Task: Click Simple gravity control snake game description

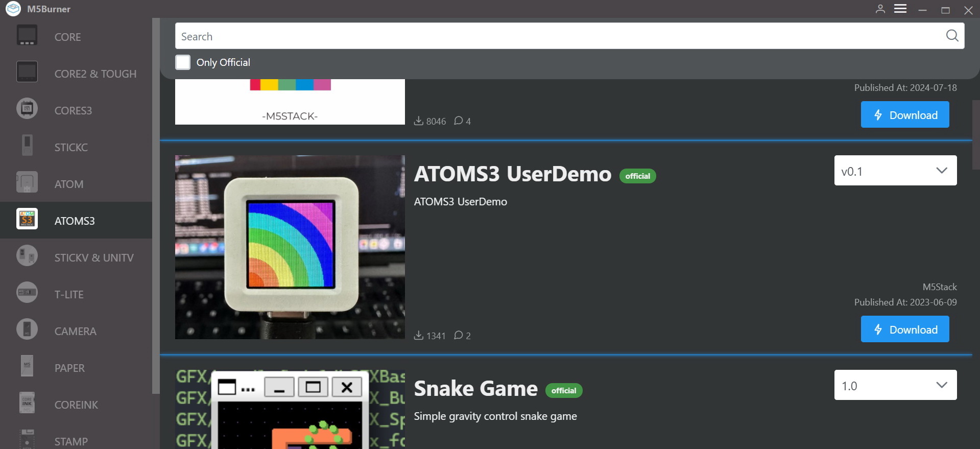Action: [495, 416]
